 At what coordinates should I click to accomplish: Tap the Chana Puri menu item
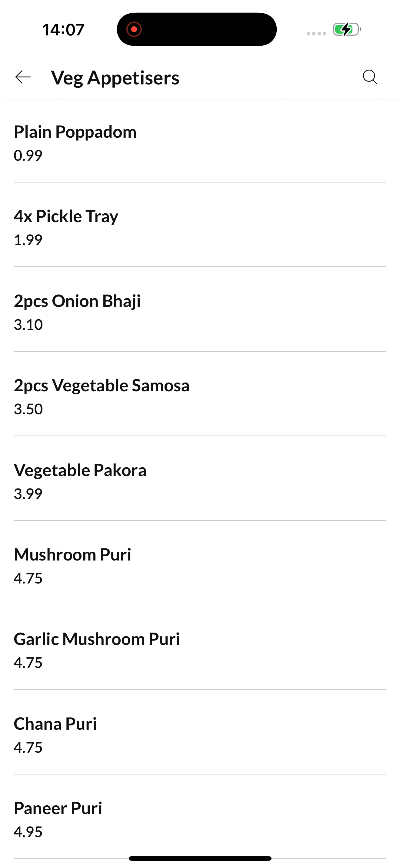coord(200,732)
